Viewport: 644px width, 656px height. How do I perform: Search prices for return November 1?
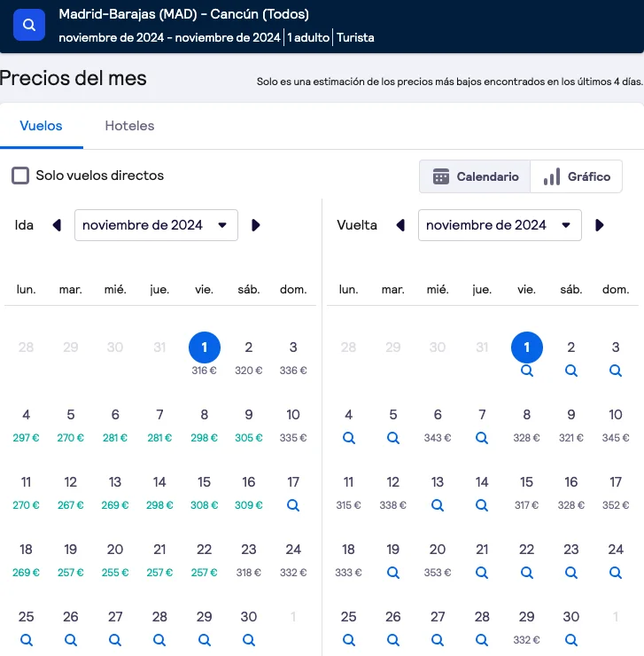coord(527,371)
